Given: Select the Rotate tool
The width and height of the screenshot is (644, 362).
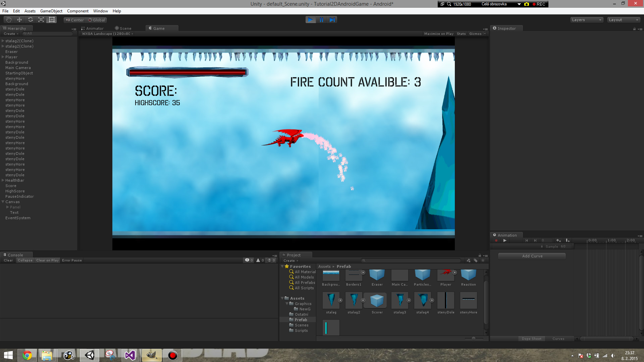Looking at the screenshot, I should tap(30, 19).
